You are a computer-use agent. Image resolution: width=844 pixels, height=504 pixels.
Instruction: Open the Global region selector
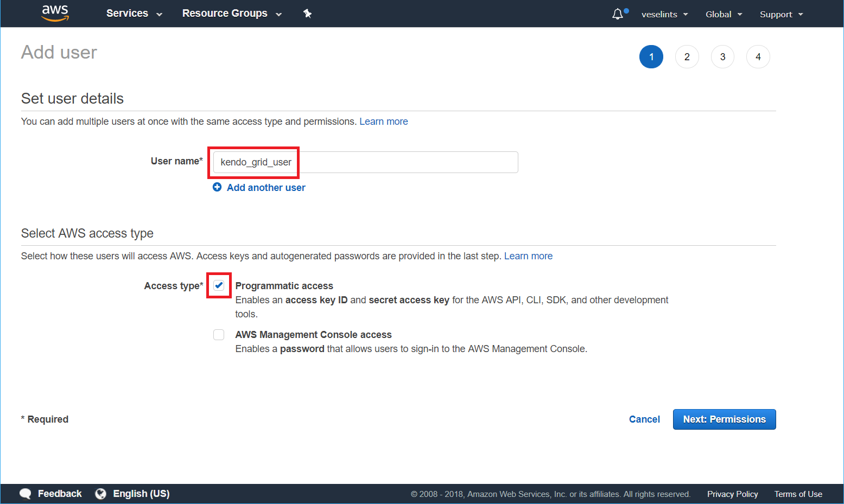click(x=723, y=14)
